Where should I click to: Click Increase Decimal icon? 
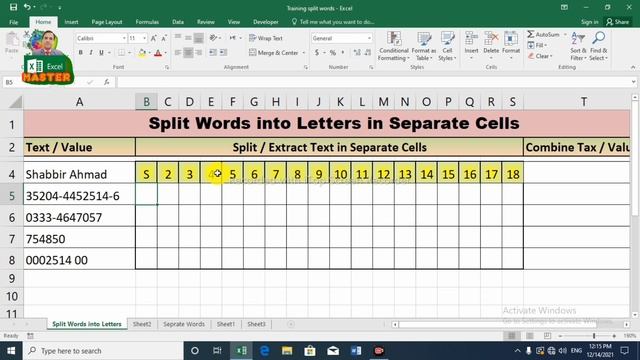(x=357, y=53)
